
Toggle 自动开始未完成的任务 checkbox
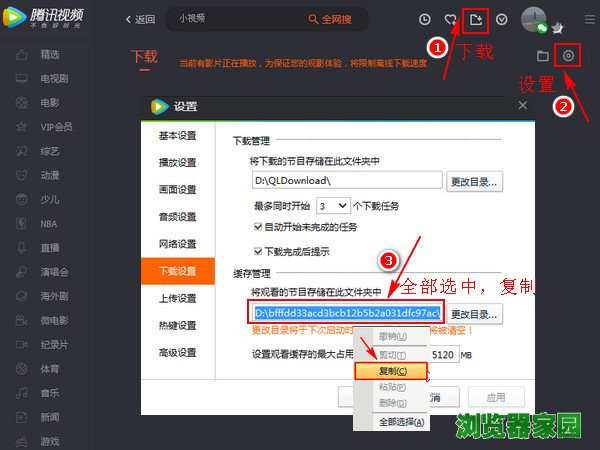[259, 227]
